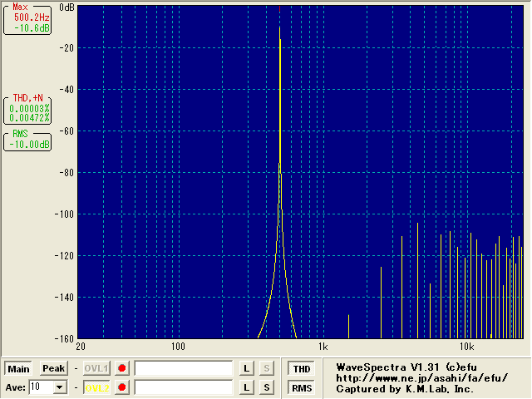Toggle the RMS measurement button
This screenshot has height=399, width=532.
(302, 388)
